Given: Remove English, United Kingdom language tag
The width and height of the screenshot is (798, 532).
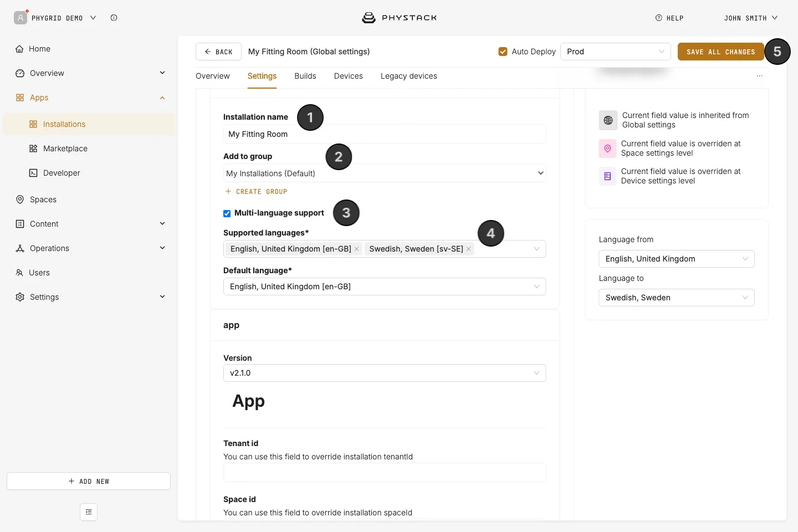Looking at the screenshot, I should (357, 249).
